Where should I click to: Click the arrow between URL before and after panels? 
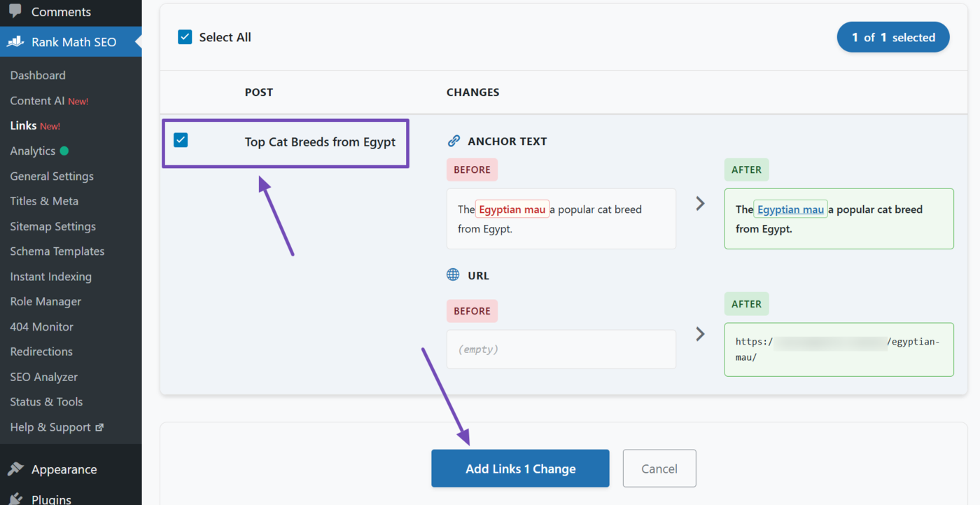700,334
